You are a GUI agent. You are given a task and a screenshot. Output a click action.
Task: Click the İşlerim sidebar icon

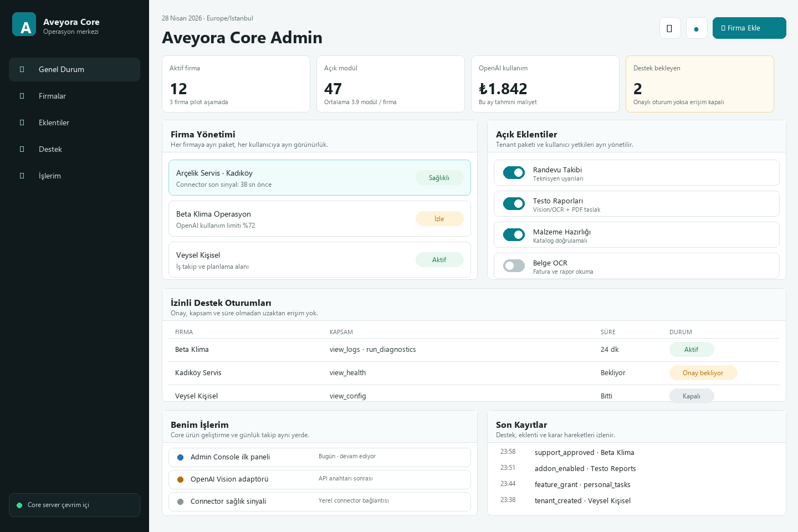(x=22, y=176)
